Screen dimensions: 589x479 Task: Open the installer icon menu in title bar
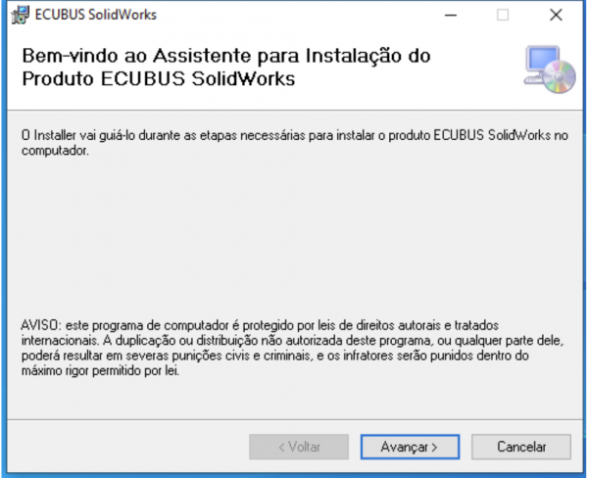[20, 15]
